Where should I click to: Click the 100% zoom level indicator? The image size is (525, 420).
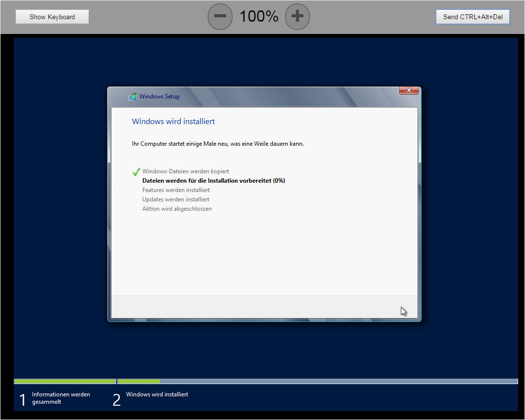(x=259, y=16)
